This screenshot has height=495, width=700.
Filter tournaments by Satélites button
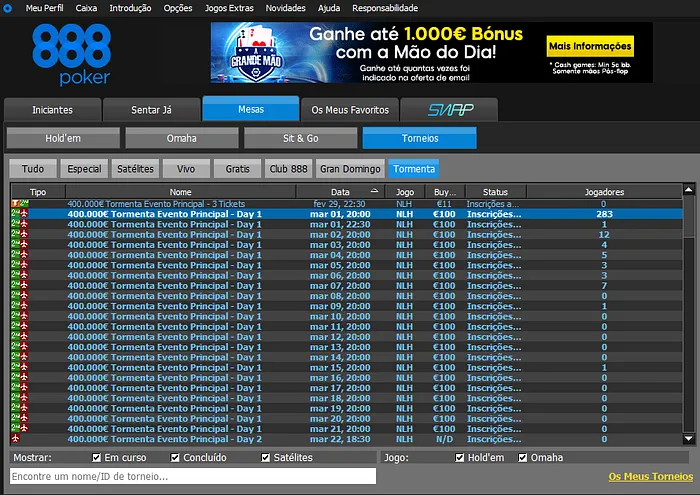(135, 169)
